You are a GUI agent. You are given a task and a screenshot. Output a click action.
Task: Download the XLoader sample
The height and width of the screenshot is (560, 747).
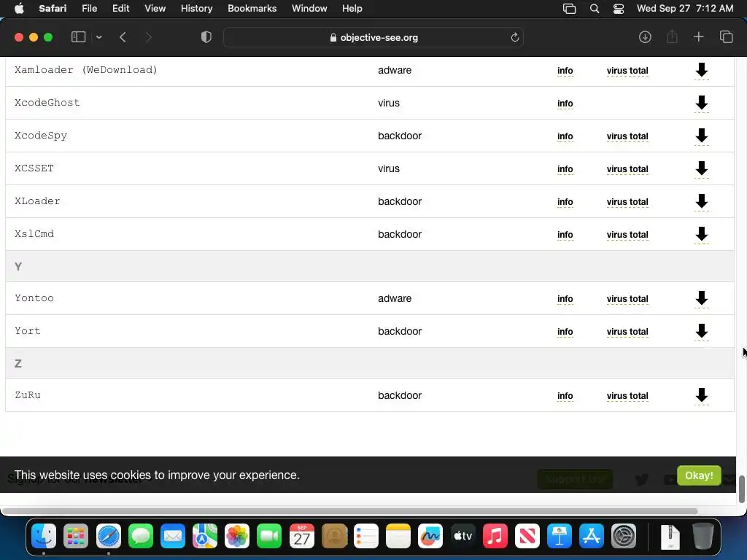coord(701,201)
